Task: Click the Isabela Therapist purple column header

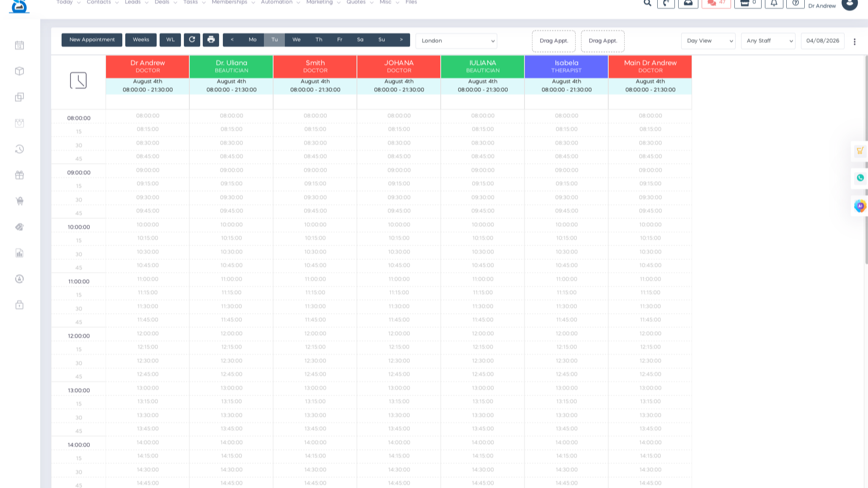Action: (566, 67)
